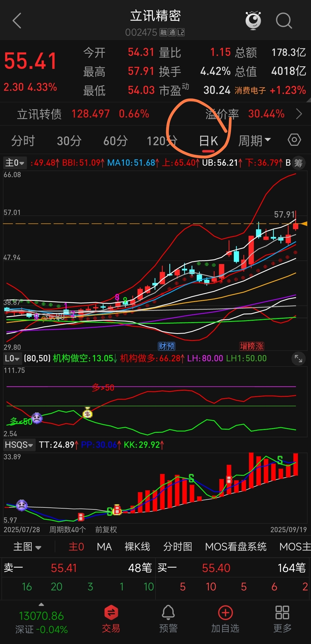Tap 164笔 buy order count
Viewport: 311px width, 644px height.
[291, 568]
